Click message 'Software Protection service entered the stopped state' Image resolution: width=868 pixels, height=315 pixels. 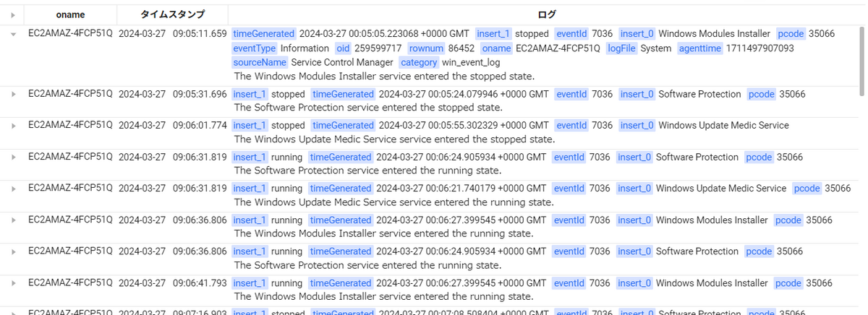pyautogui.click(x=368, y=108)
